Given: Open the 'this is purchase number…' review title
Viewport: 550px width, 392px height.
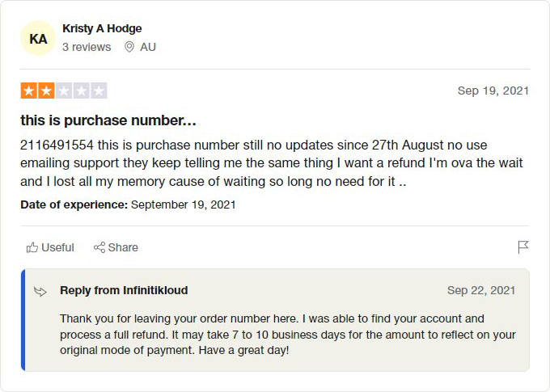Looking at the screenshot, I should click(x=108, y=120).
